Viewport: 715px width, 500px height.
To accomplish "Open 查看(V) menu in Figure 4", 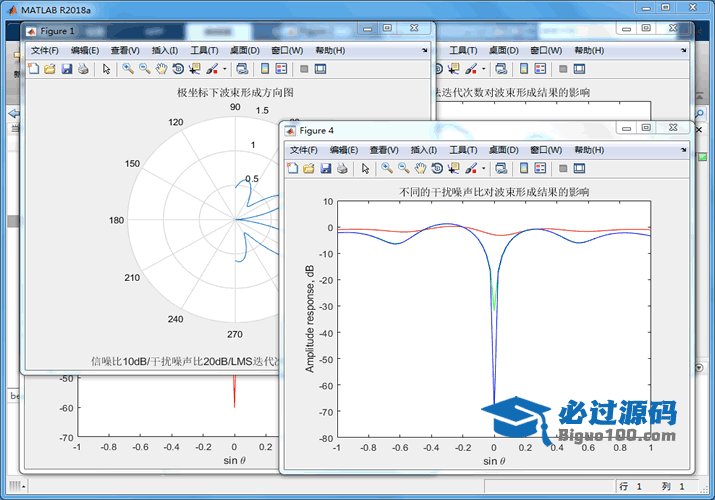I will pos(384,149).
